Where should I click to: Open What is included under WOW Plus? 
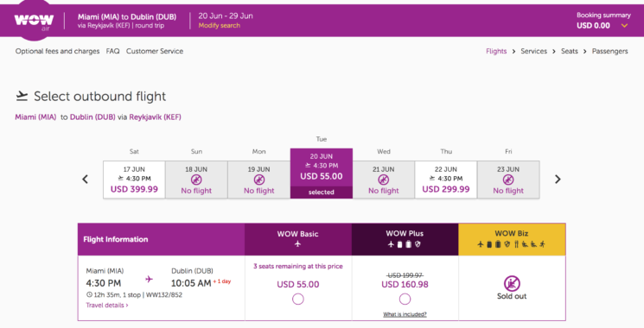[405, 314]
